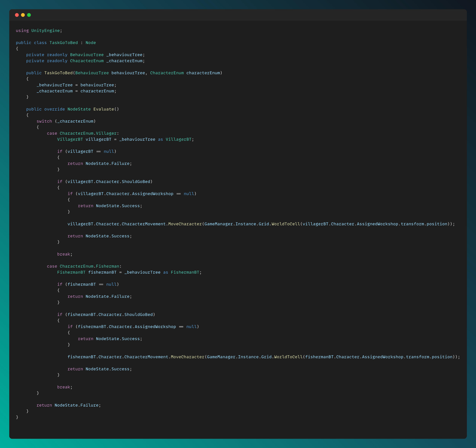Click the Node base class name
The width and height of the screenshot is (476, 448).
click(91, 43)
